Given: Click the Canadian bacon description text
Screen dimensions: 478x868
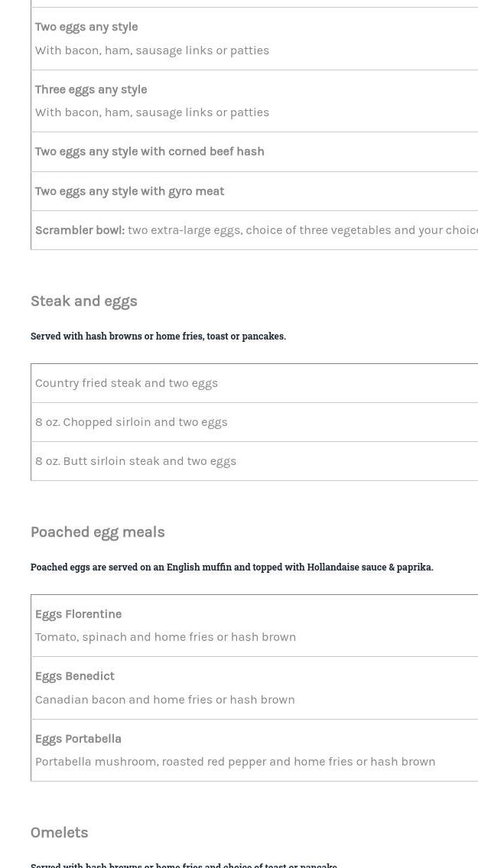Looking at the screenshot, I should (x=164, y=700).
